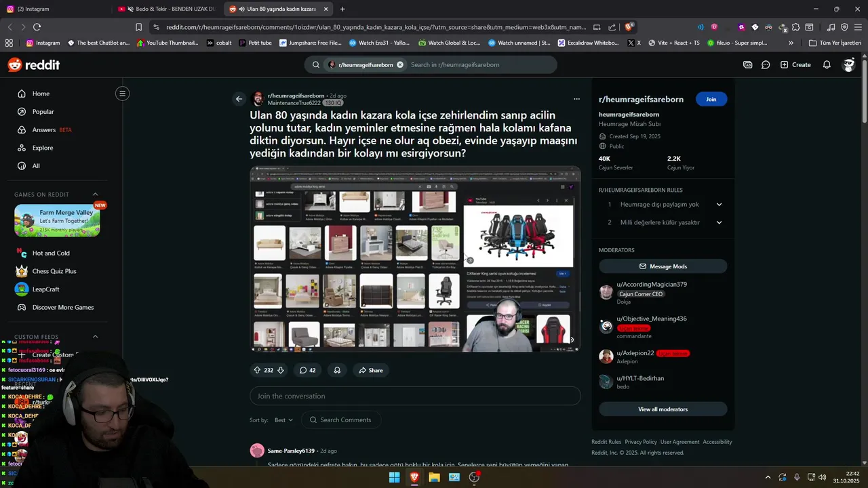This screenshot has width=868, height=488.
Task: Click Join the conversation comment box
Action: click(415, 396)
